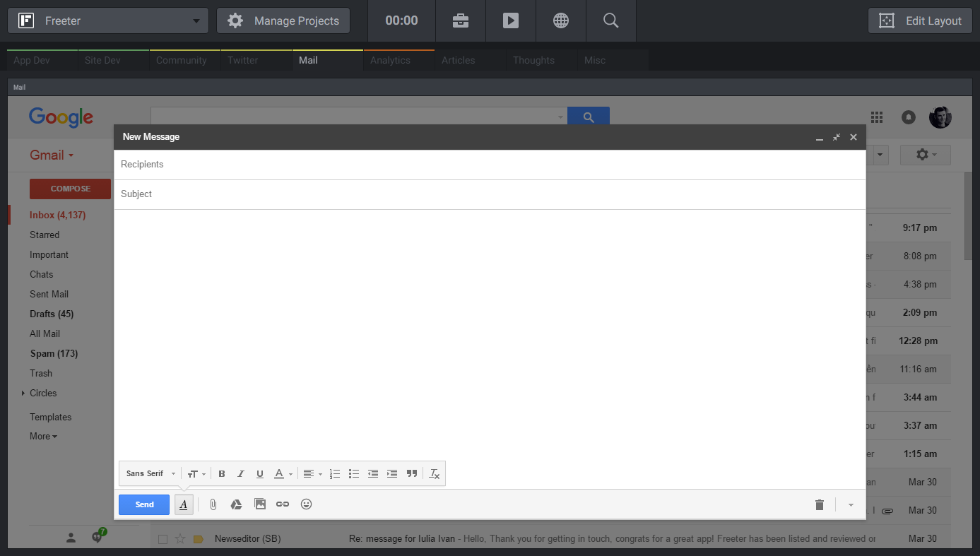Discard the draft with the trash icon
The width and height of the screenshot is (980, 556).
820,504
